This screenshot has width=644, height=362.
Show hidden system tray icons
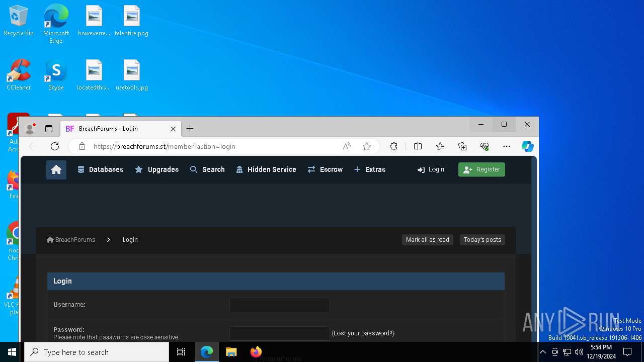pyautogui.click(x=542, y=352)
